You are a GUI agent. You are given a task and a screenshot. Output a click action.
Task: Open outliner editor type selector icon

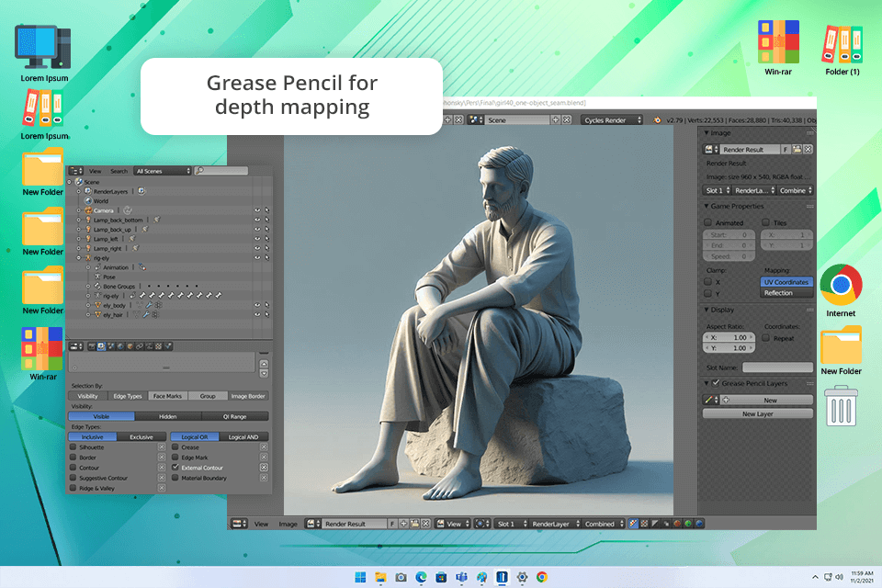click(x=76, y=171)
